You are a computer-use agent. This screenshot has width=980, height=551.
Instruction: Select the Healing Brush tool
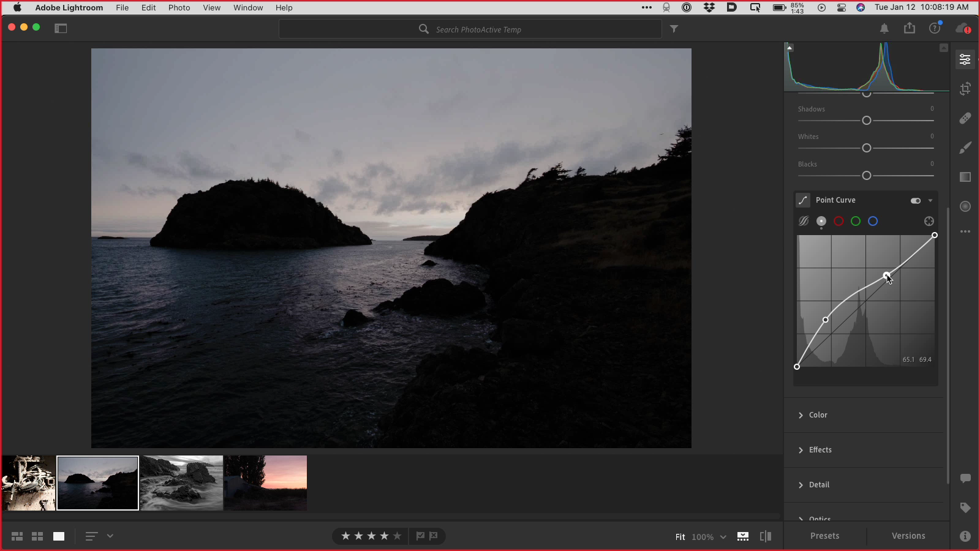(965, 118)
